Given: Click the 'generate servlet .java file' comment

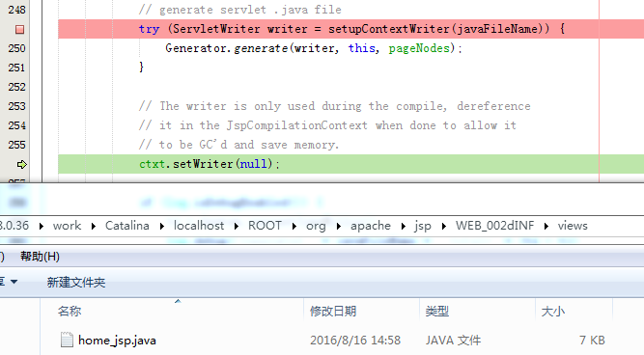Looking at the screenshot, I should [x=240, y=10].
